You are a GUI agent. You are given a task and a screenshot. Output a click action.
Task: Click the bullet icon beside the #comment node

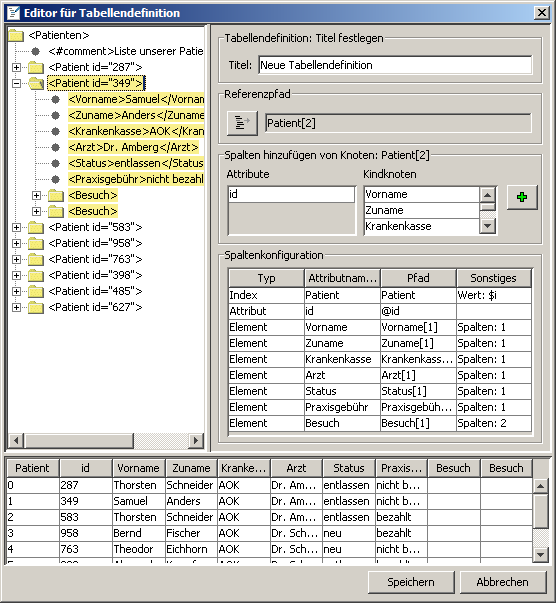[36, 51]
